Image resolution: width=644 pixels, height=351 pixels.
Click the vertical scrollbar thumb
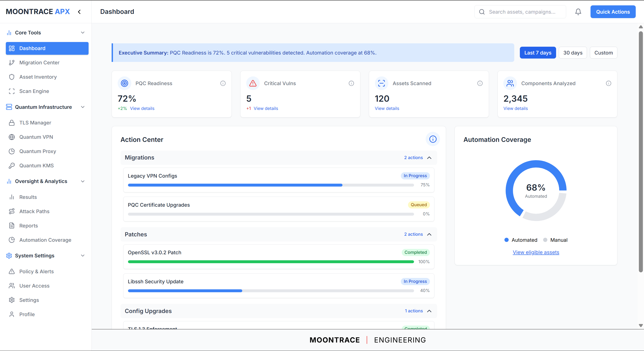point(640,152)
